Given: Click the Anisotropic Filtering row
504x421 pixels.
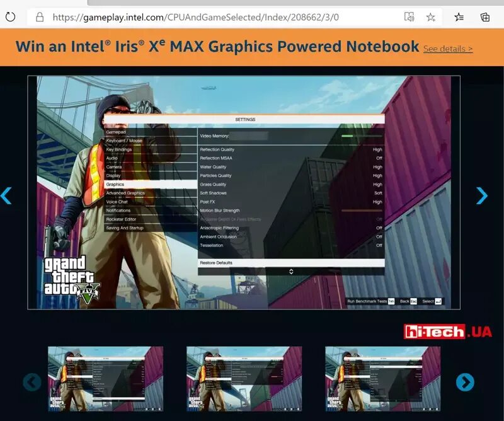Looking at the screenshot, I should [291, 228].
